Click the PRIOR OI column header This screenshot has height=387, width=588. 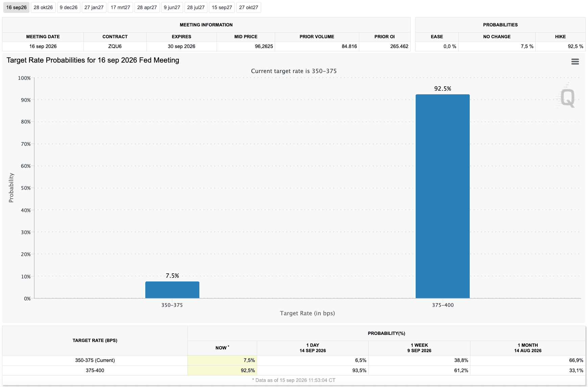[x=385, y=37]
